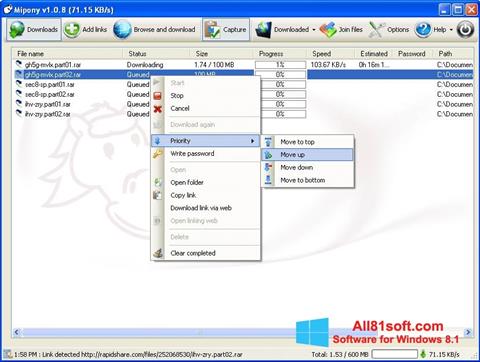Expand the Downloaded dropdown arrow
This screenshot has width=480, height=362.
(314, 30)
